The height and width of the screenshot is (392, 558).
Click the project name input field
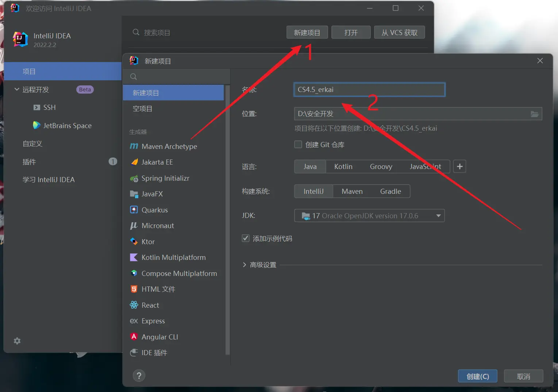click(369, 90)
